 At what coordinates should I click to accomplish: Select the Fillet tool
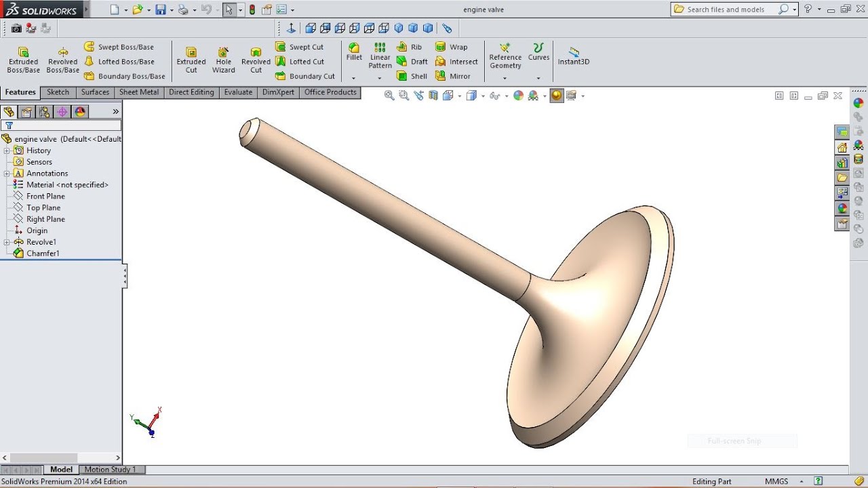(x=354, y=52)
